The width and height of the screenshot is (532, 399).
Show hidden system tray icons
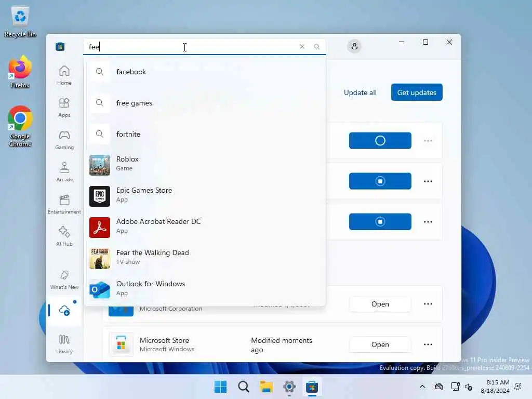point(422,387)
